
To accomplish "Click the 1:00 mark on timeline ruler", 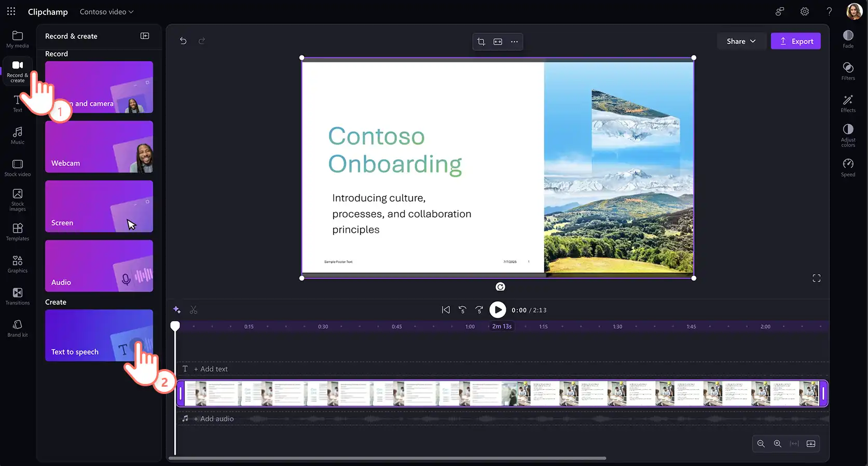I will pyautogui.click(x=470, y=327).
